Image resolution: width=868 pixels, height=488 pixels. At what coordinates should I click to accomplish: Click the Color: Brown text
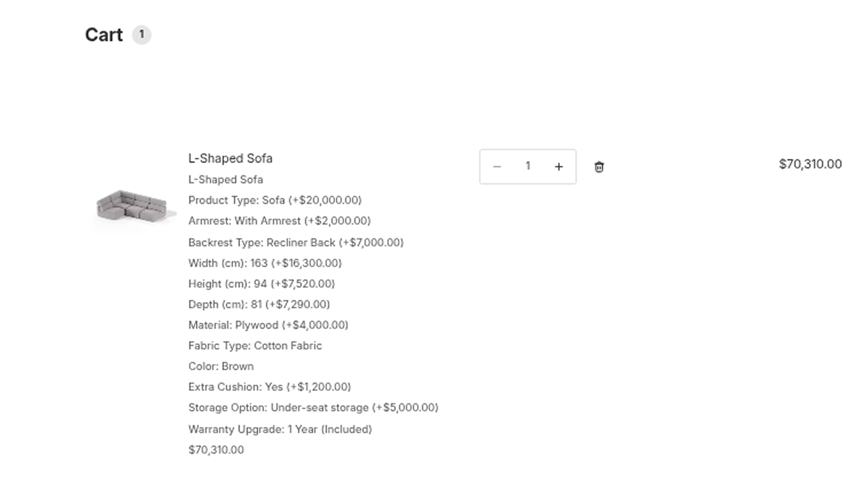221,366
